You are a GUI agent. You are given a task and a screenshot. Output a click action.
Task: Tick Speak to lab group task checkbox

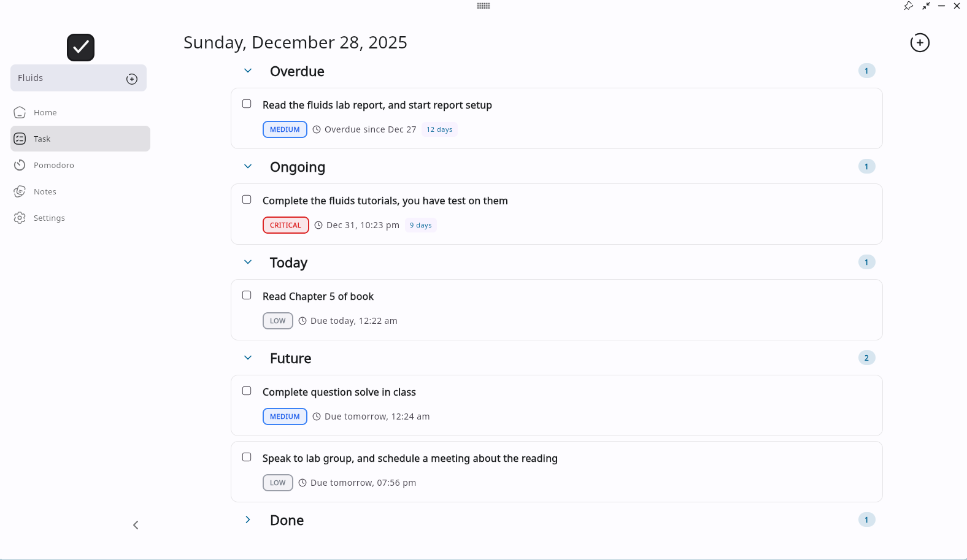247,457
